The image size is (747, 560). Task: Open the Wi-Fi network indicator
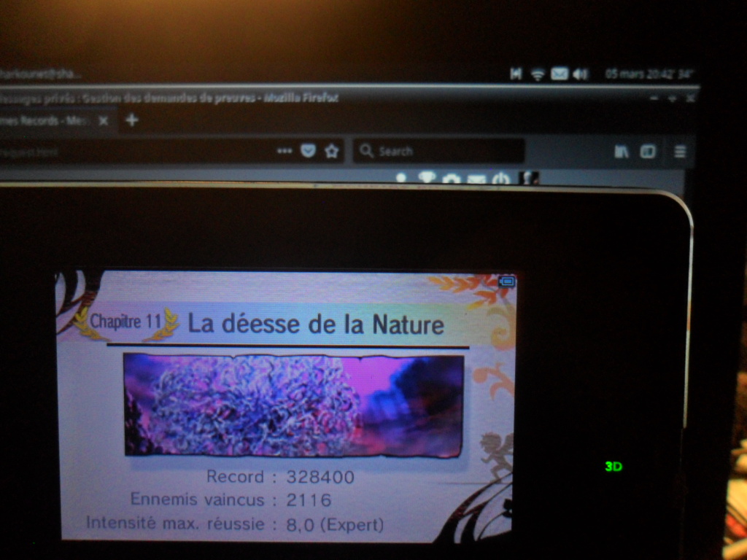538,74
